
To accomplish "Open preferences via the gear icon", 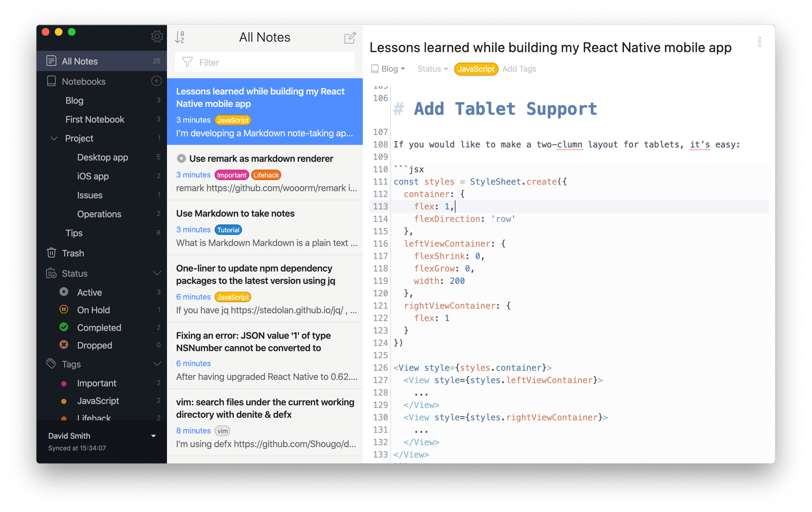I will pos(157,36).
